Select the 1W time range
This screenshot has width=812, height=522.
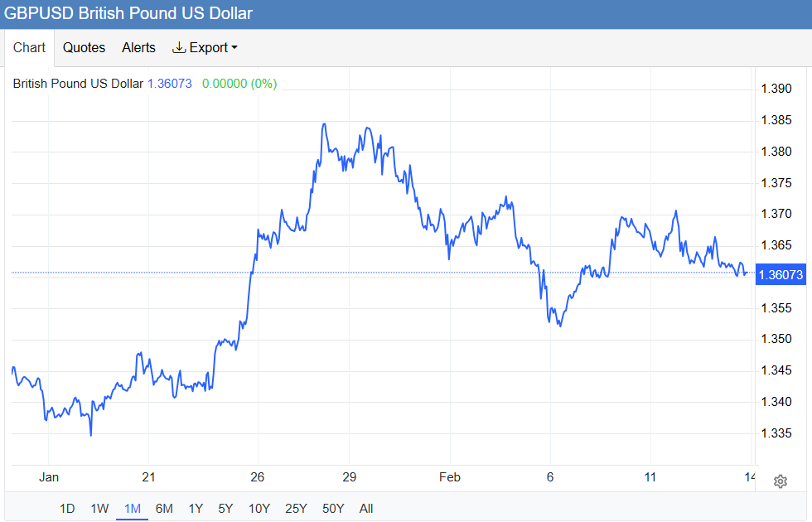tap(99, 508)
